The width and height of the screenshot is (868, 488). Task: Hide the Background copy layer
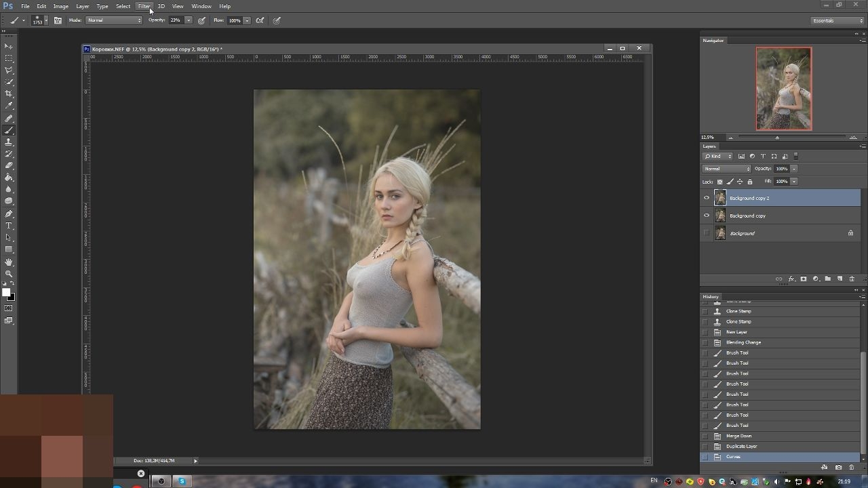[707, 216]
